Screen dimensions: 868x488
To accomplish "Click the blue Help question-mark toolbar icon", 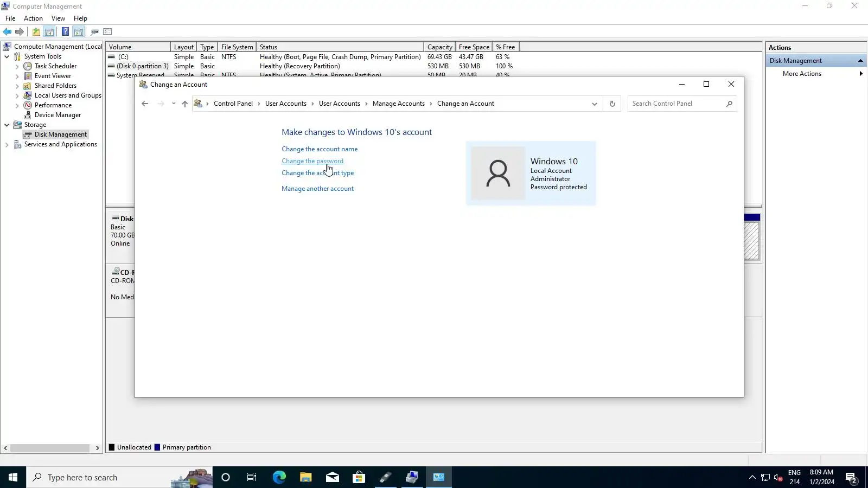I will (x=65, y=31).
